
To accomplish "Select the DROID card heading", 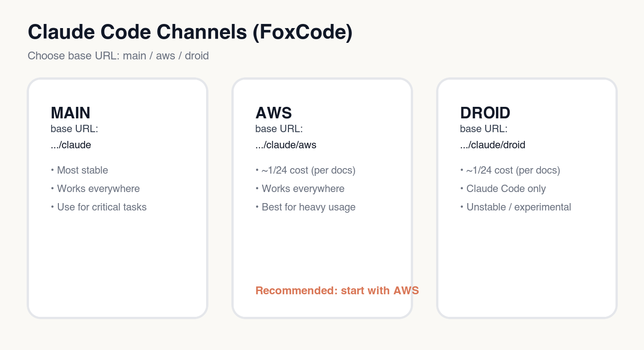I will [x=485, y=113].
